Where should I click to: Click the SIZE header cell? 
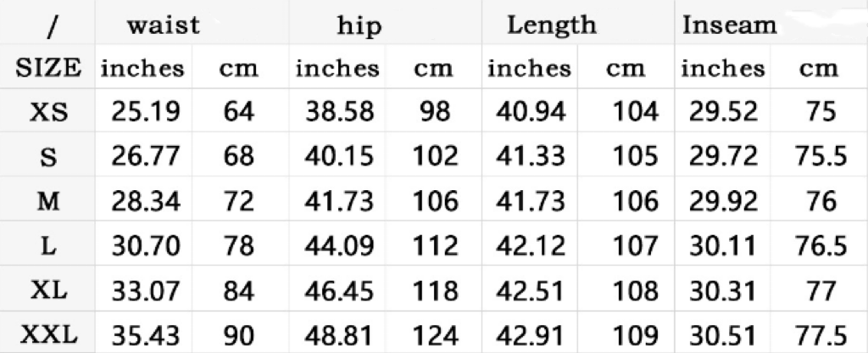(x=48, y=69)
